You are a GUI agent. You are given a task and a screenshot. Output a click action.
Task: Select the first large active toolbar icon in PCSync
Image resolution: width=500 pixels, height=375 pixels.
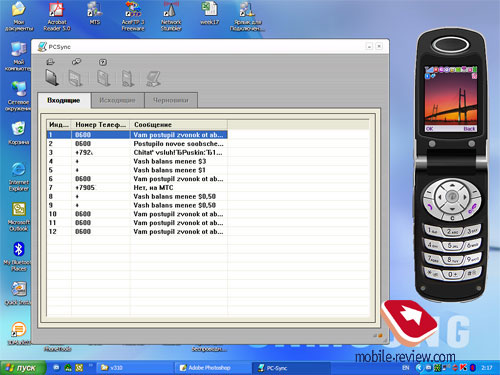(x=52, y=78)
